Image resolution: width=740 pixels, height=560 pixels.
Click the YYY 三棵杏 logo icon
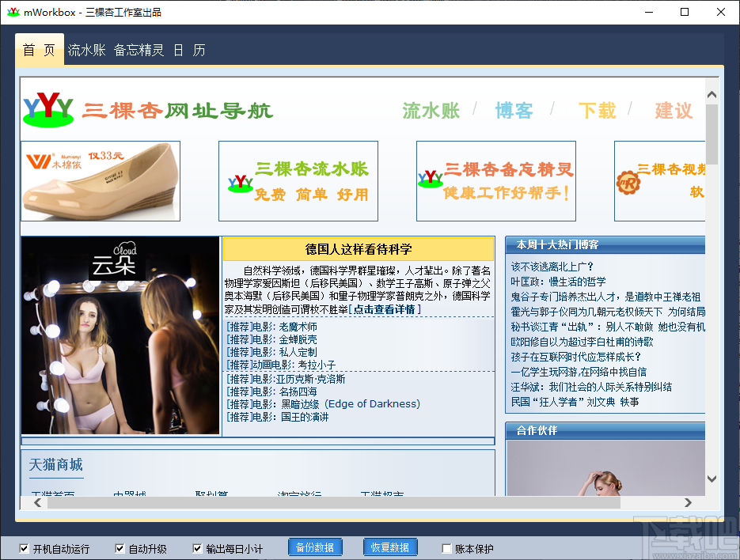click(x=48, y=110)
